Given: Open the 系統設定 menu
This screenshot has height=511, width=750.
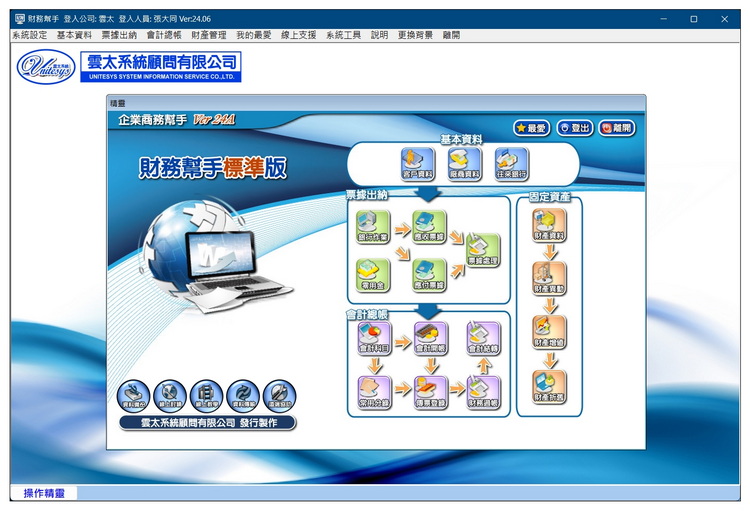Looking at the screenshot, I should point(29,35).
